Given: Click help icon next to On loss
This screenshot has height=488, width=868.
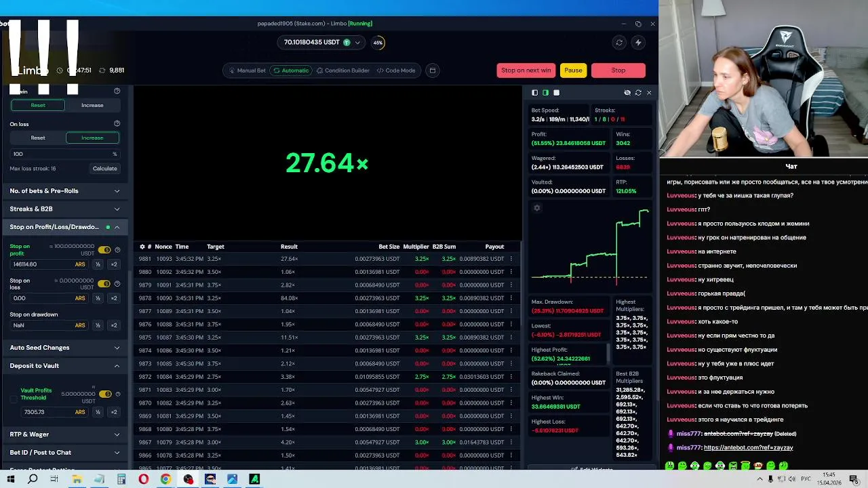Looking at the screenshot, I should 117,124.
